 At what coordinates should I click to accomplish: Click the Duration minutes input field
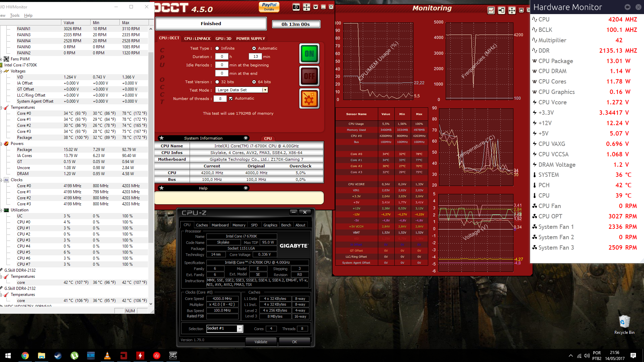255,56
